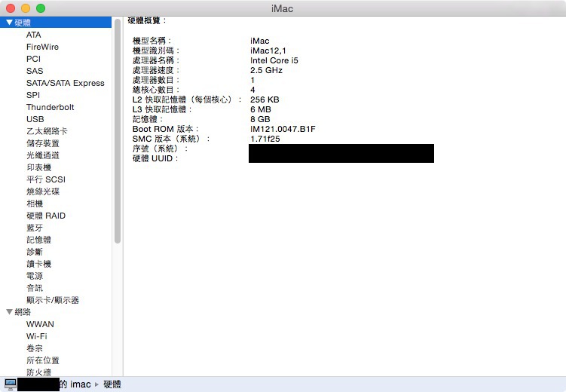Collapse the 網路 section disclosure triangle
Screen dimensions: 566x392
pyautogui.click(x=9, y=312)
